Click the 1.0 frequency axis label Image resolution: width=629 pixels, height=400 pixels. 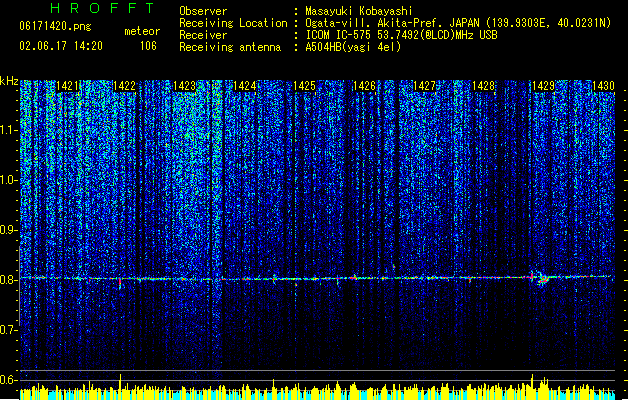click(9, 180)
